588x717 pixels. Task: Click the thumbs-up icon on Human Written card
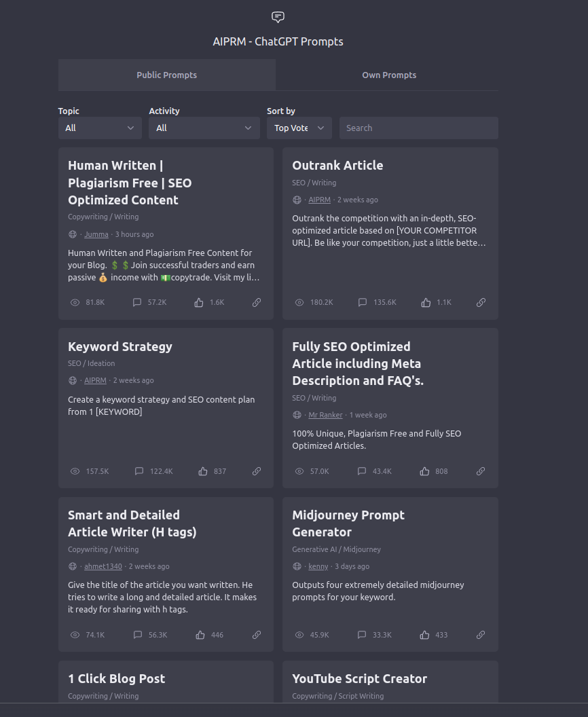(x=199, y=302)
